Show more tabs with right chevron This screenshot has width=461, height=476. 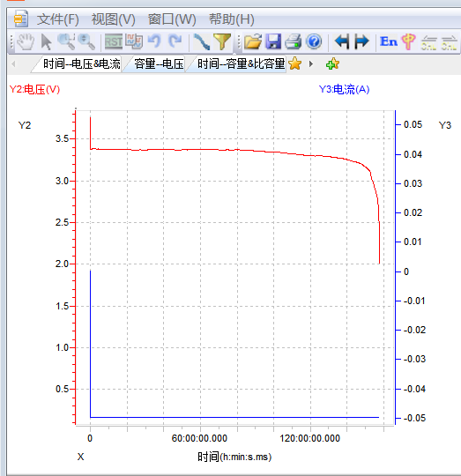[311, 64]
